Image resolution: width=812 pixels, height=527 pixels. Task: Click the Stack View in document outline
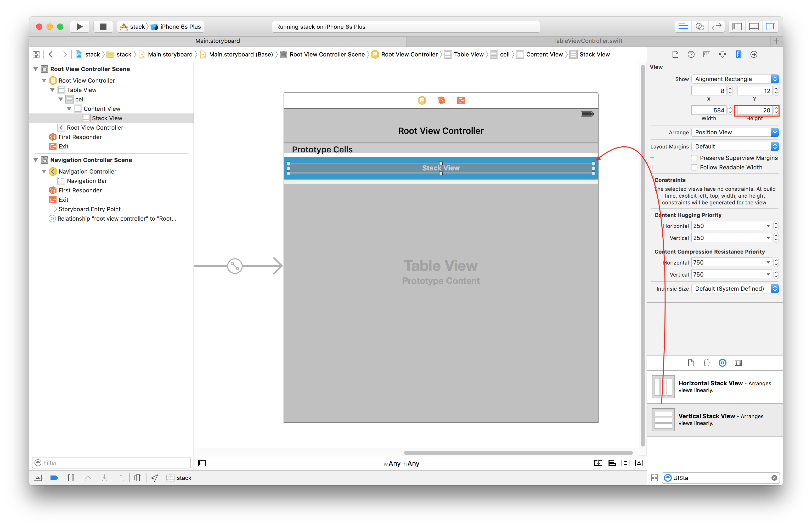[106, 118]
